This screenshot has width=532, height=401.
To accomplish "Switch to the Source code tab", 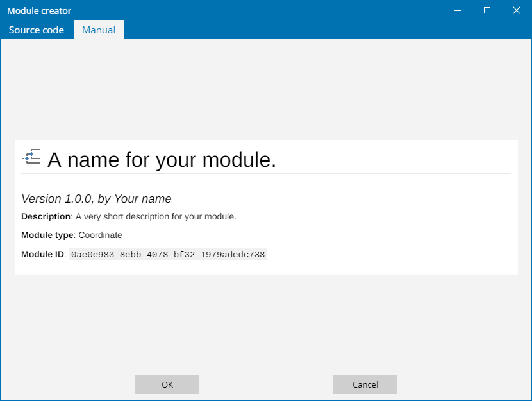I will 37,30.
